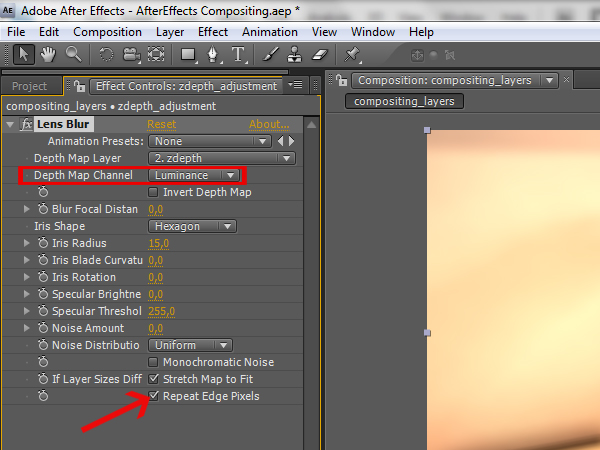Screen dimensions: 600x450
Task: Open the Iris Shape Hexagon dropdown
Action: [x=192, y=226]
